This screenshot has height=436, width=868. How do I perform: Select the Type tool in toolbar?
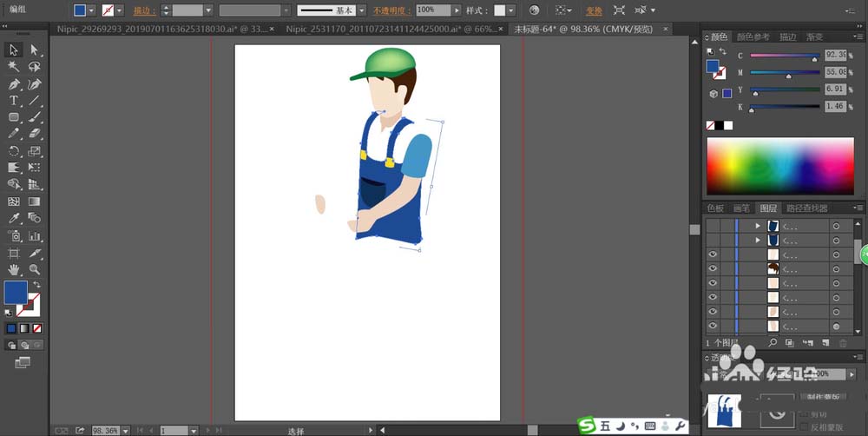tap(14, 101)
